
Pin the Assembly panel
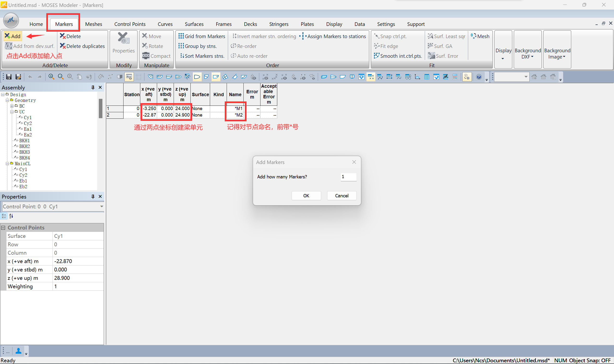point(93,87)
